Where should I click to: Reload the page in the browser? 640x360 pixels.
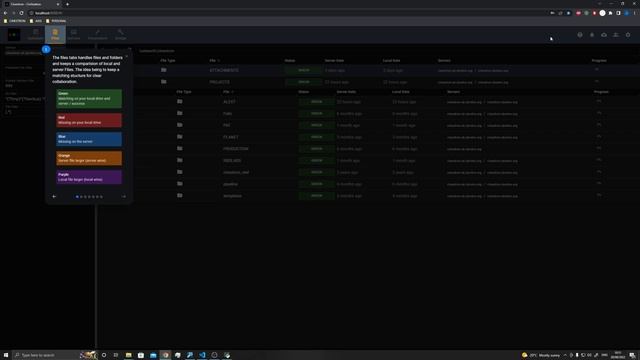(21, 13)
